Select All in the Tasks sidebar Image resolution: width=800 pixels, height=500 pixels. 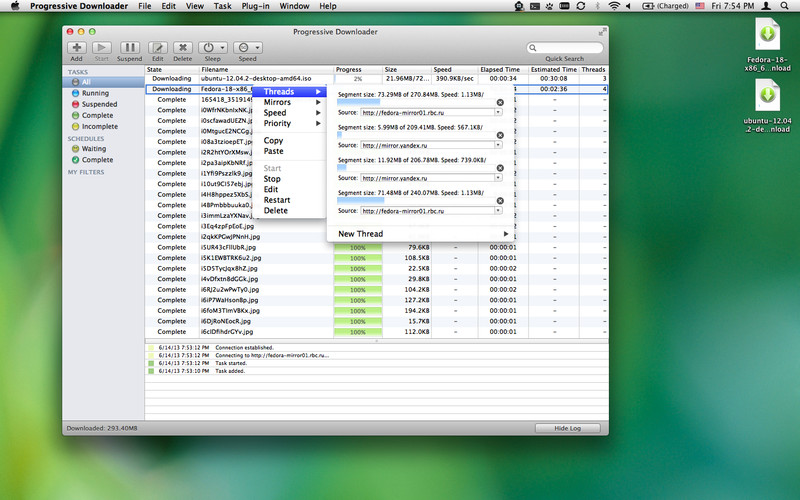(x=104, y=82)
